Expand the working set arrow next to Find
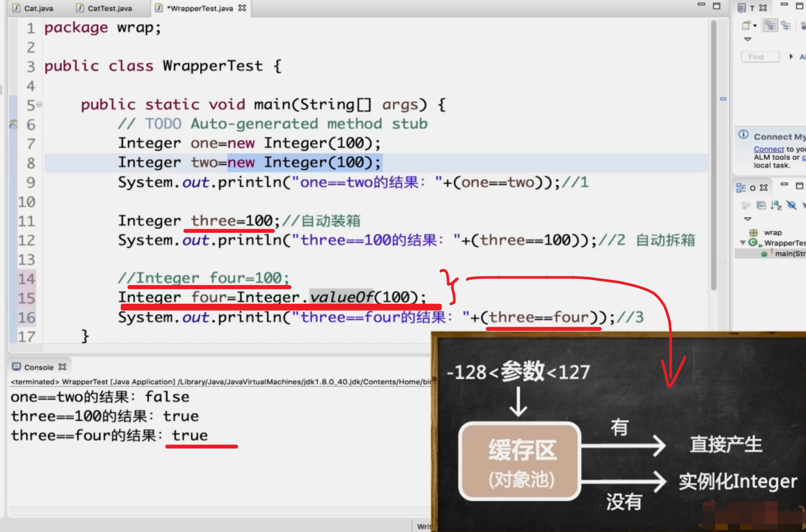Screen dimensions: 806x532 (791, 57)
